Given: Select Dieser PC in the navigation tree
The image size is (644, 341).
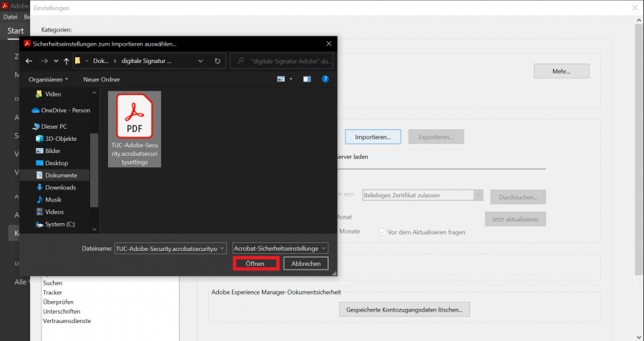Looking at the screenshot, I should pyautogui.click(x=49, y=127).
